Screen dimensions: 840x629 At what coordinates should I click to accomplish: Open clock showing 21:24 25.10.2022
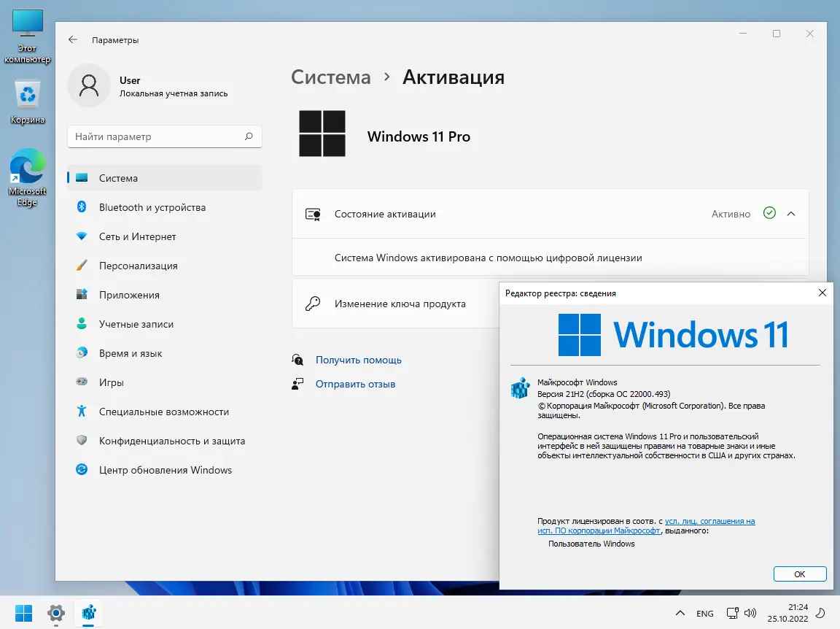point(787,613)
